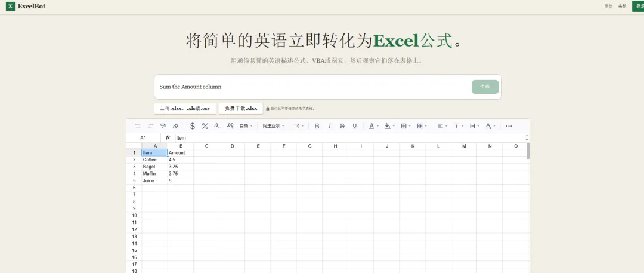Click the ExcelBot brand name
The width and height of the screenshot is (644, 273).
click(x=32, y=6)
